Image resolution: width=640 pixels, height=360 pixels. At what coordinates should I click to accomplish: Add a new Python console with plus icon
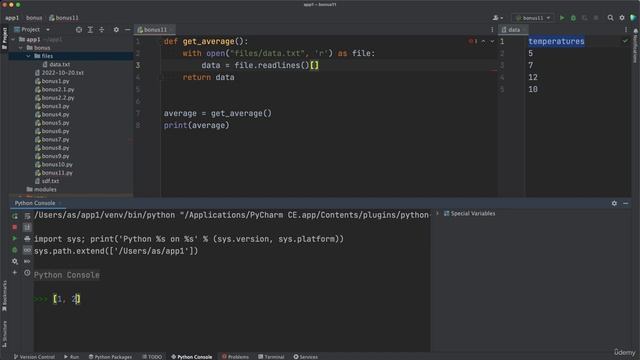[x=15, y=273]
